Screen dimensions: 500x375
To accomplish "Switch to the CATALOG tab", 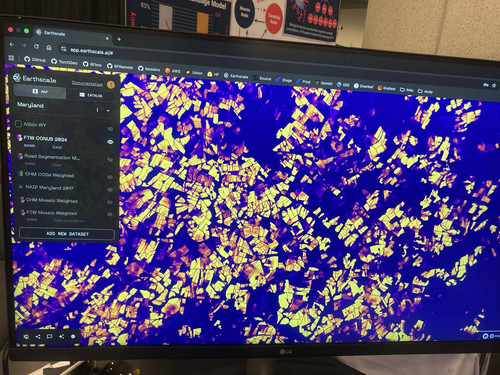I will (x=91, y=95).
